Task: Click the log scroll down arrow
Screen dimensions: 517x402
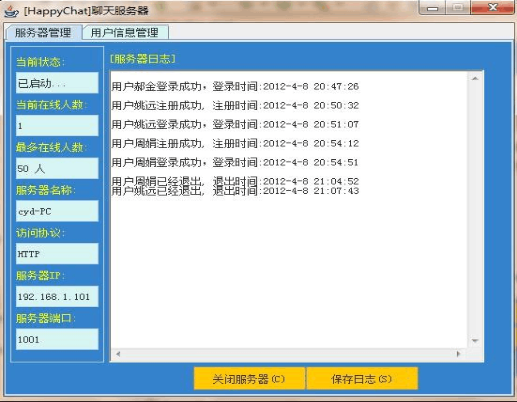Action: click(x=475, y=341)
